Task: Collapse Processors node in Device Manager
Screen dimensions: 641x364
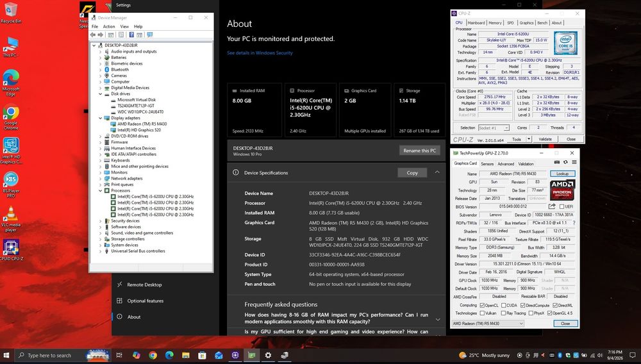Action: [x=100, y=191]
